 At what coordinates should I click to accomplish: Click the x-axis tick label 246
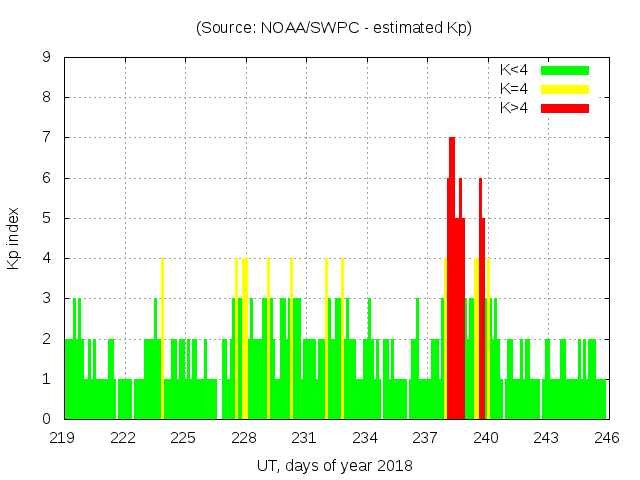(x=607, y=437)
